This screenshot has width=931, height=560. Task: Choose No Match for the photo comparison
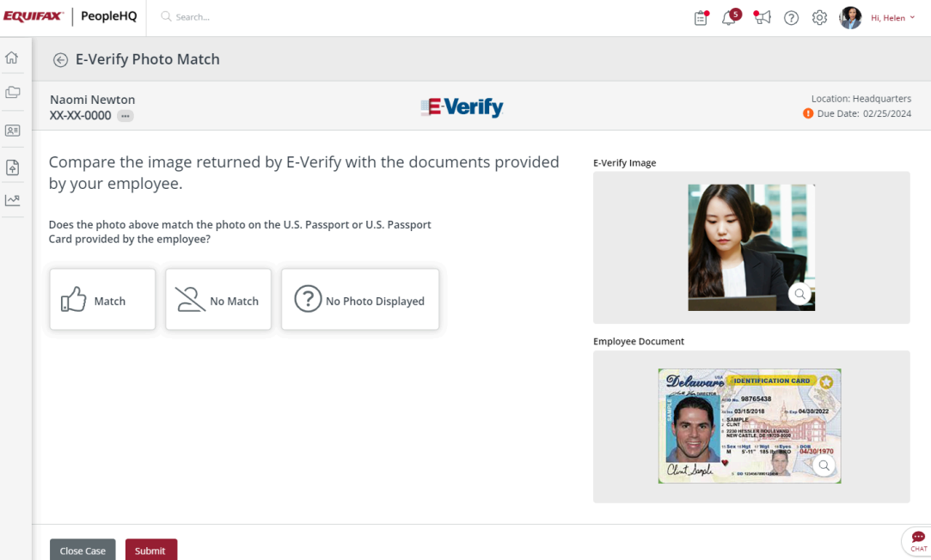217,299
